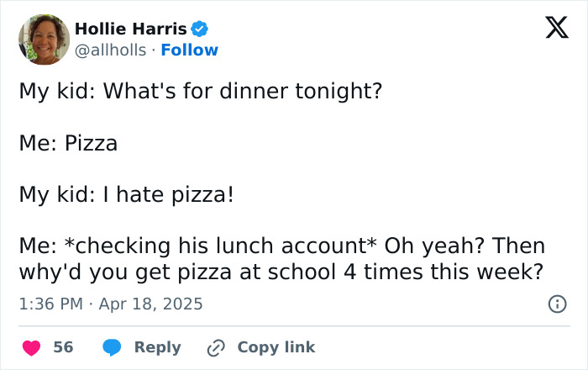The image size is (588, 370).
Task: Open the tweet info icon
Action: coord(556,304)
